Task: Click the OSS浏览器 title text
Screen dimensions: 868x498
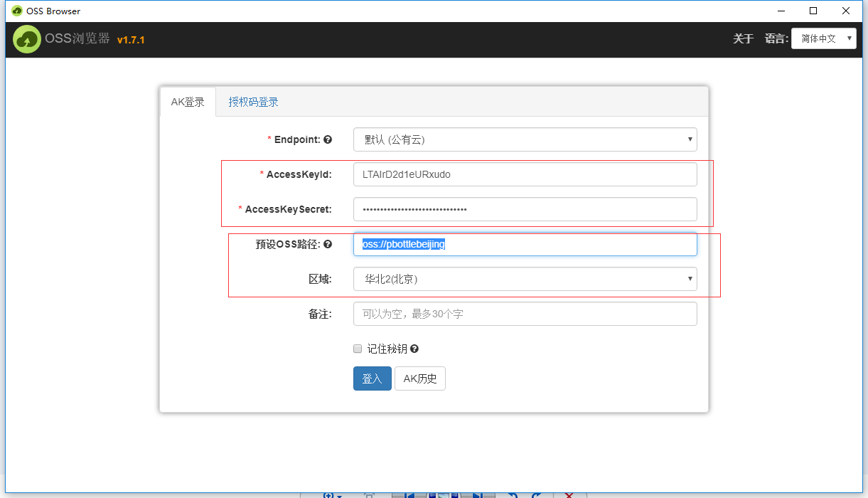Action: [x=77, y=39]
